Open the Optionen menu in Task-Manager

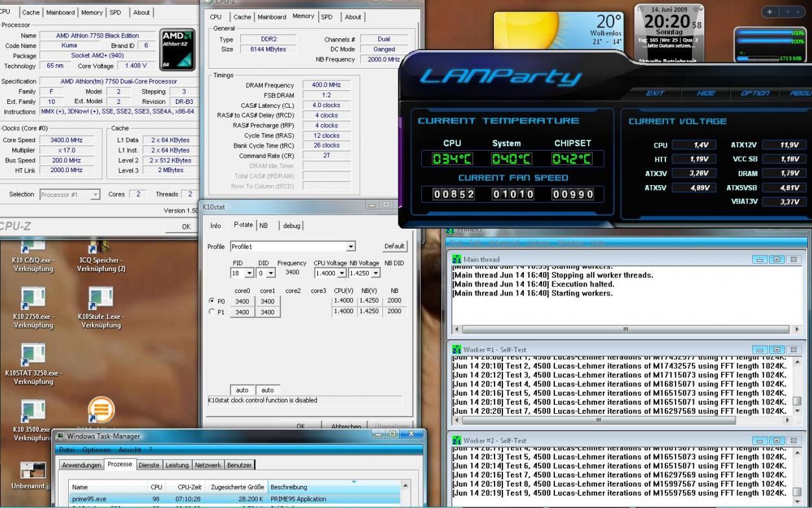[96, 450]
